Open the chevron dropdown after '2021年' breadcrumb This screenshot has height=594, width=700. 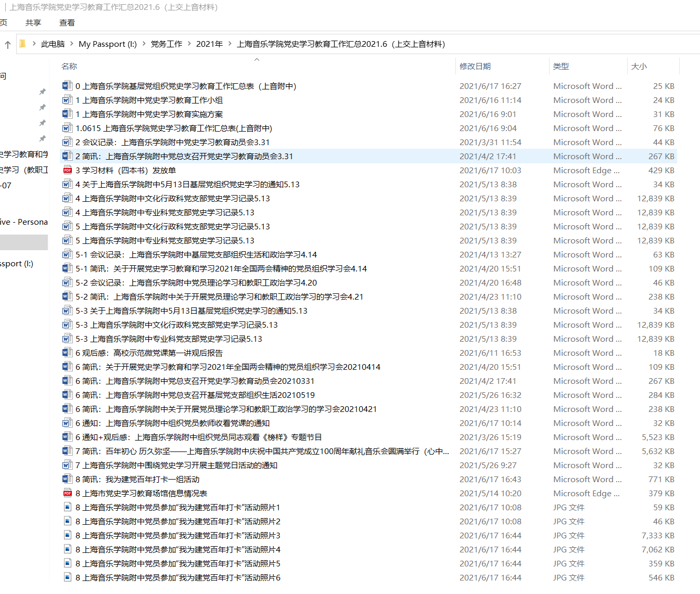pyautogui.click(x=230, y=44)
